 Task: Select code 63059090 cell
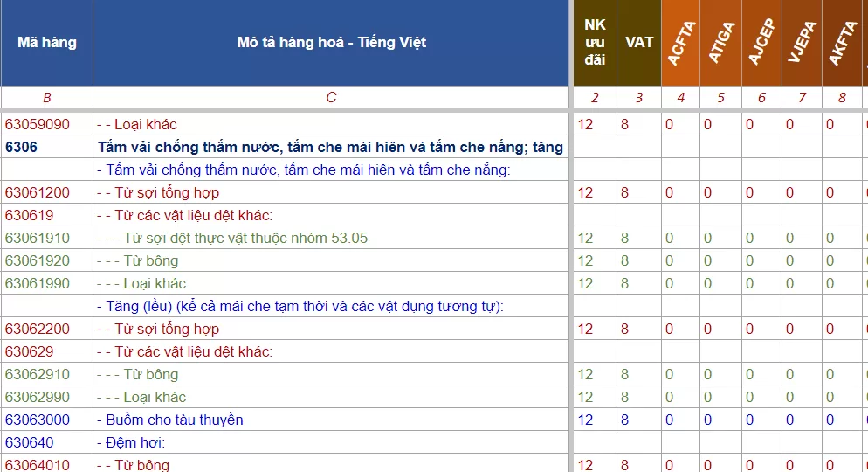46,124
